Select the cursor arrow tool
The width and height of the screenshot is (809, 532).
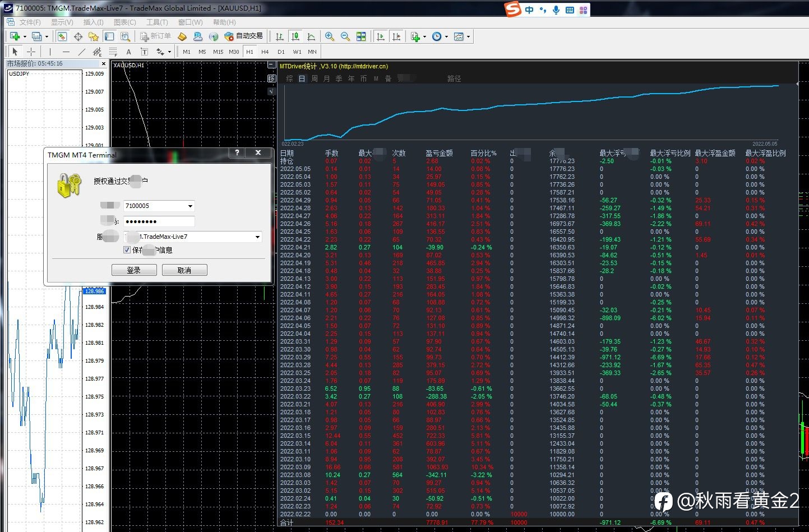point(15,52)
